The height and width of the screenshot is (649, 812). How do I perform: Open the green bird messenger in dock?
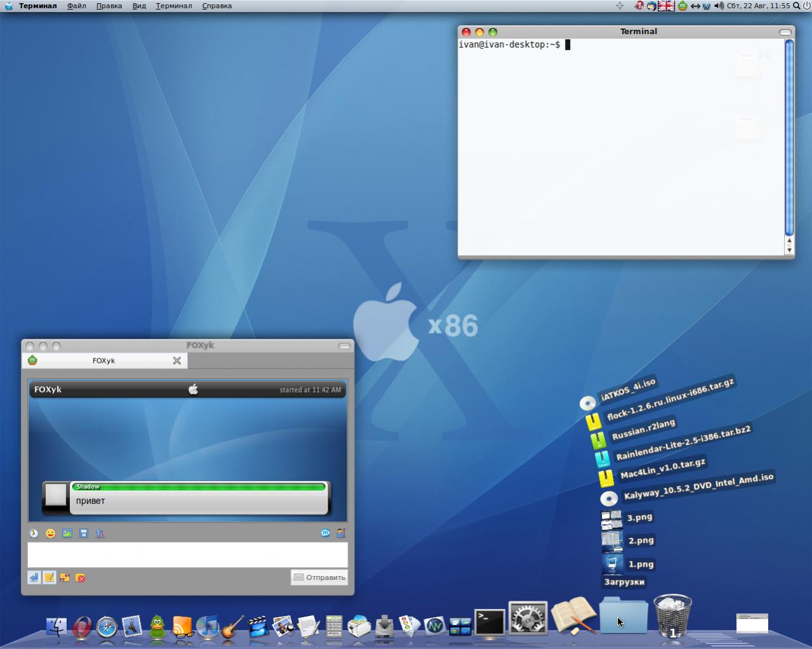point(157,627)
